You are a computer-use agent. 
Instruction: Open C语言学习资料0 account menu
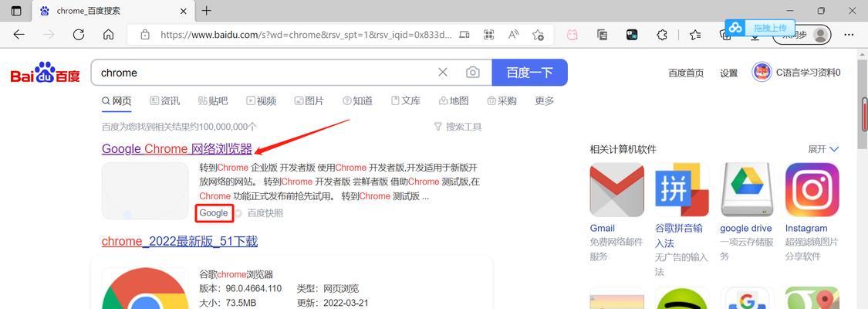click(809, 73)
